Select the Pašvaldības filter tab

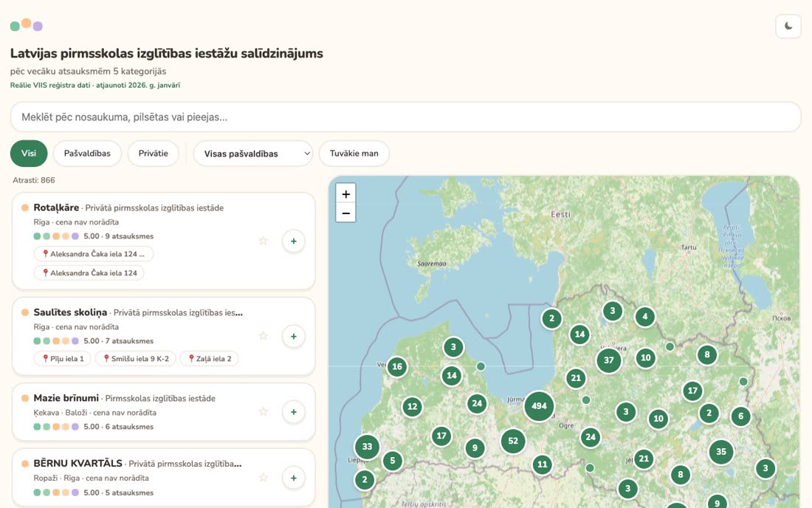tap(87, 154)
